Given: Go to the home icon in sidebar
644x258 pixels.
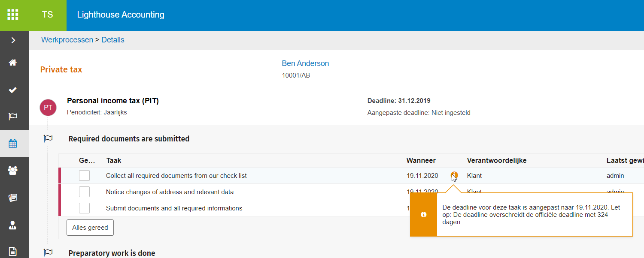Looking at the screenshot, I should pos(13,63).
